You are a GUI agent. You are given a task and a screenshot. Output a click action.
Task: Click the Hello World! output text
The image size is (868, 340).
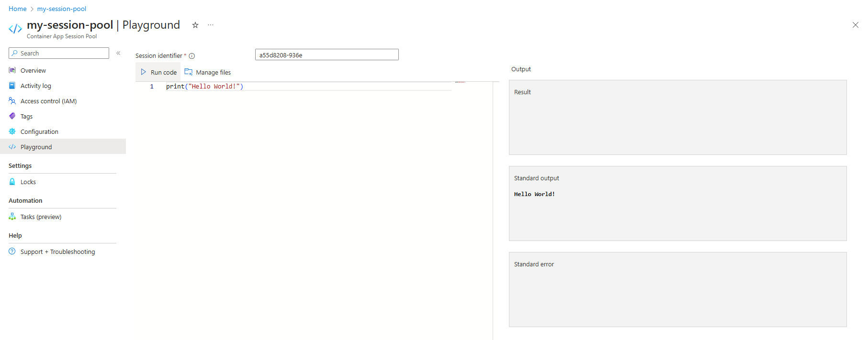click(534, 194)
